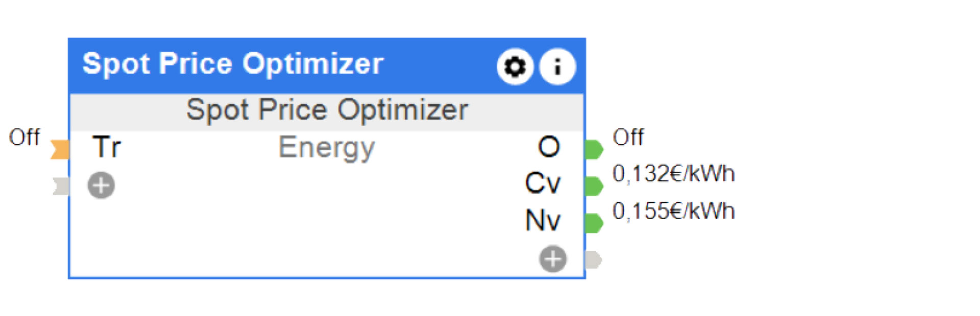980x316 pixels.
Task: Click the gray empty input connector
Action: [61, 186]
